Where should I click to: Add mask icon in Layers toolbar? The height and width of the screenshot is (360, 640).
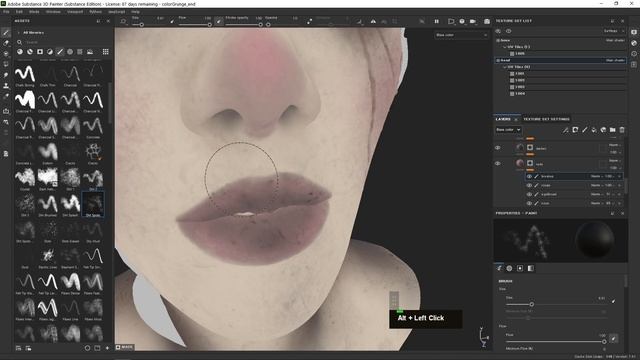(575, 130)
